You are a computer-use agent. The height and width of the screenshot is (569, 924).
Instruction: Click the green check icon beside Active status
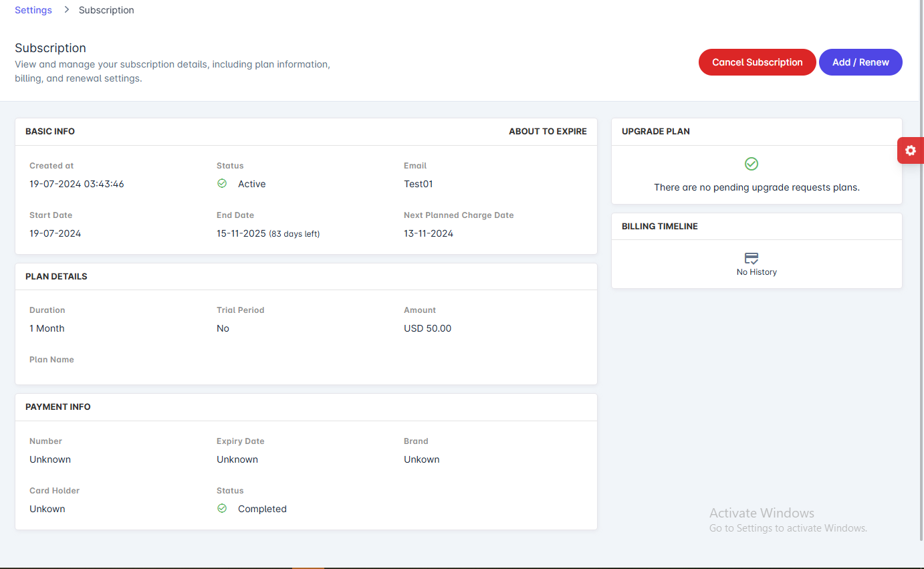(222, 183)
